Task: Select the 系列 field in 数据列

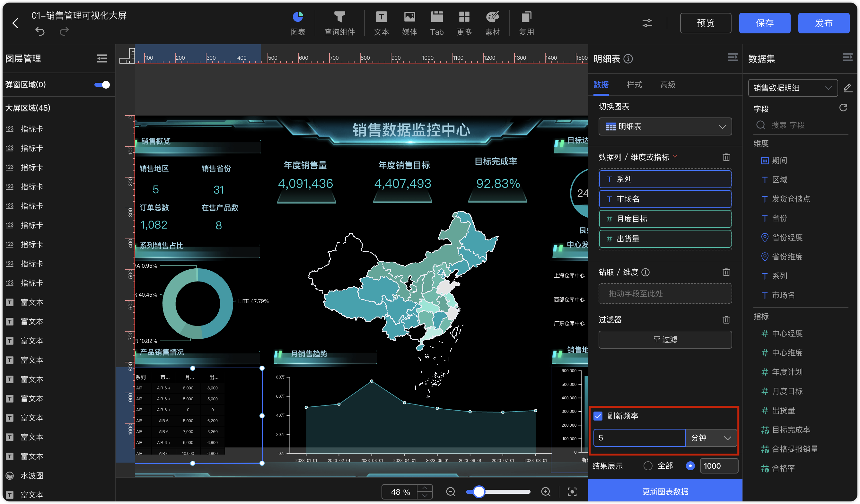Action: [665, 179]
